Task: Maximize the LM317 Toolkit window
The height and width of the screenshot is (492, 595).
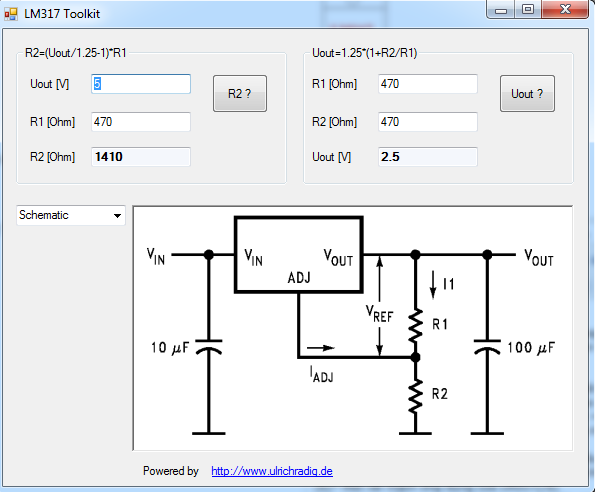Action: 528,9
